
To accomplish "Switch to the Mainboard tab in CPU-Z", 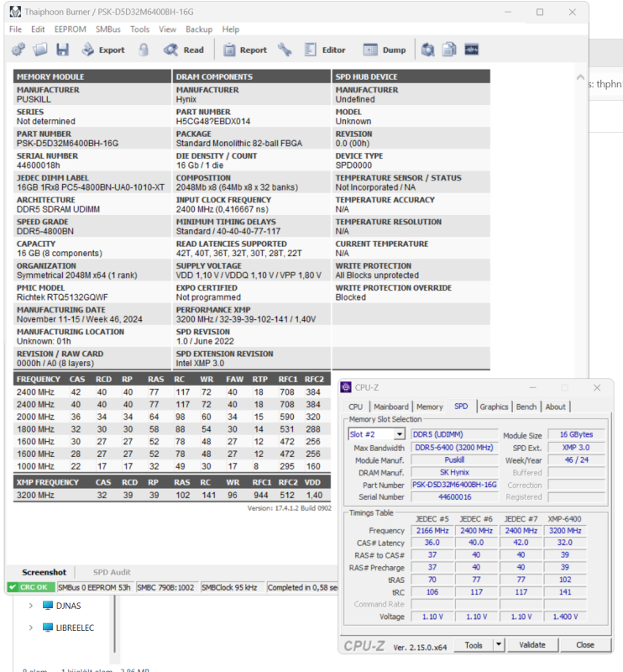I will (x=390, y=407).
